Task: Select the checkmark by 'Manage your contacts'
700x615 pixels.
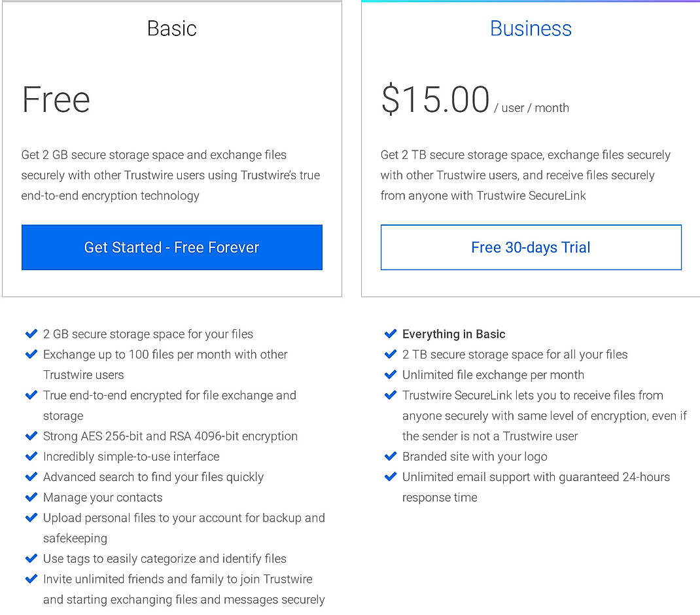Action: [31, 497]
